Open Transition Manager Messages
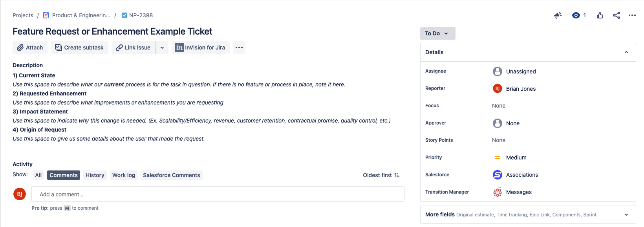Image resolution: width=644 pixels, height=227 pixels. pyautogui.click(x=518, y=192)
